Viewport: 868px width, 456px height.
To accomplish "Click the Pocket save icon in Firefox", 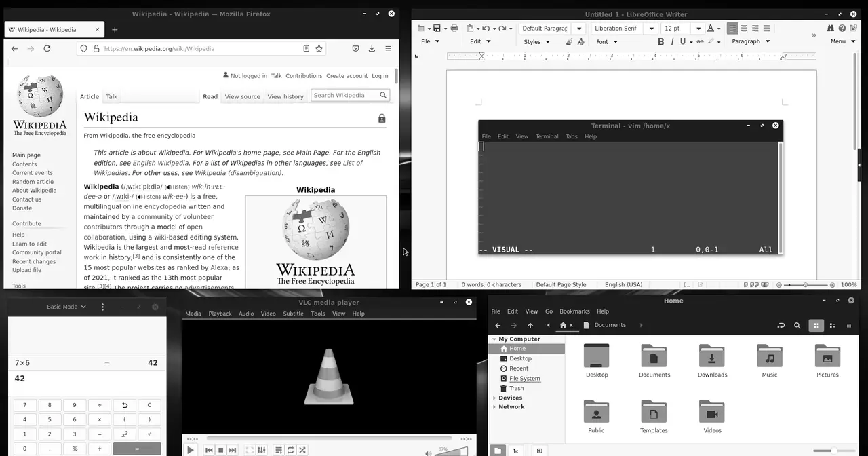I will coord(355,49).
